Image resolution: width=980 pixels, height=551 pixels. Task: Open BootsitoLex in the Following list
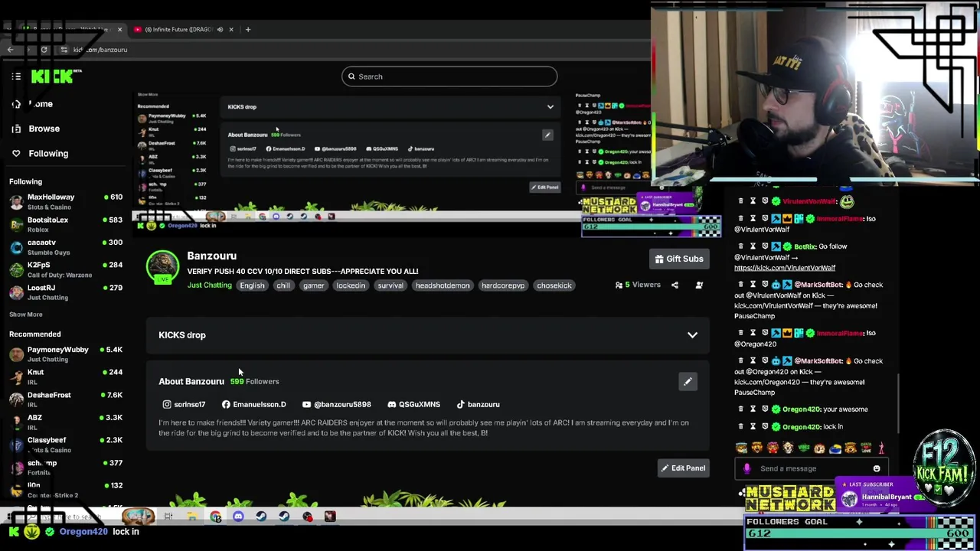click(66, 224)
